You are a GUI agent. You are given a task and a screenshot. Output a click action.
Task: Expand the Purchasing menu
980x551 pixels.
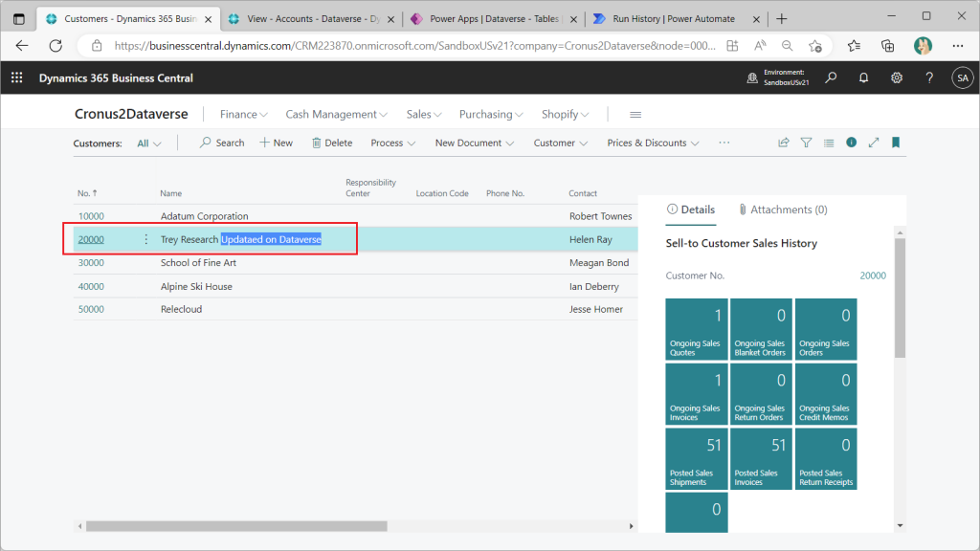tap(491, 115)
